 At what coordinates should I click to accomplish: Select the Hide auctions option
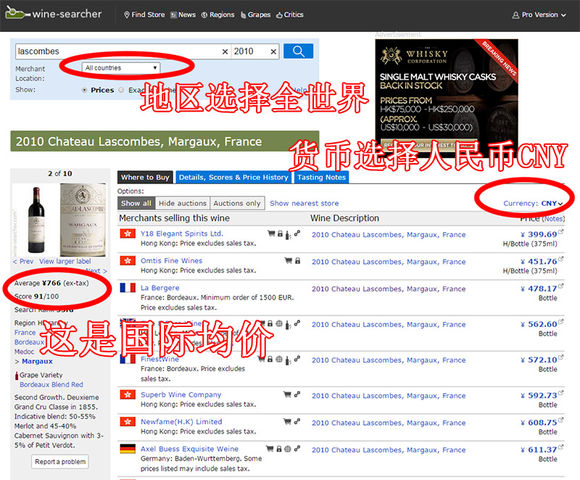coord(182,203)
